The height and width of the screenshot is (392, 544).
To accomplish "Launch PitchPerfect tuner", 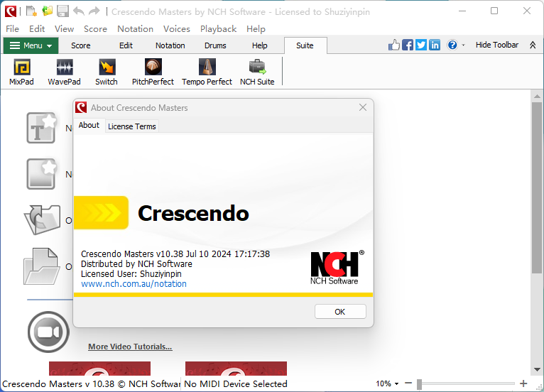I will click(x=153, y=72).
